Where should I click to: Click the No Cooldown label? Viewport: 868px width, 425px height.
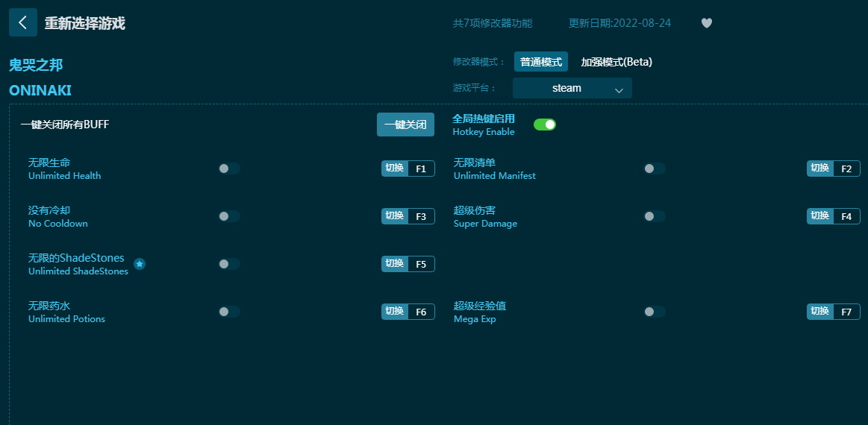coord(58,224)
